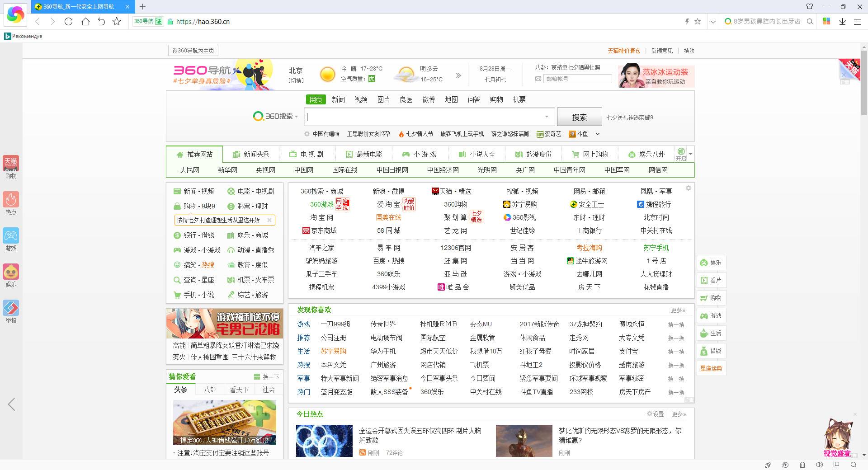
Task: Open address bar dropdown arrow
Action: coord(713,21)
